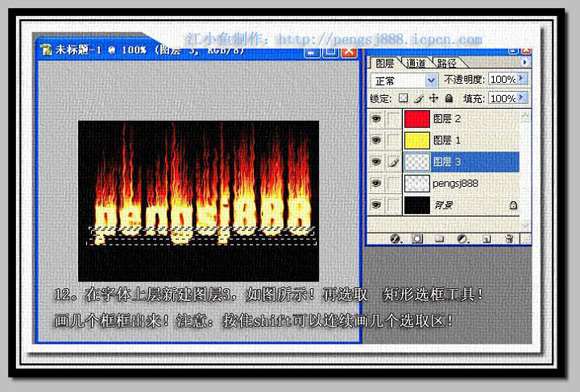This screenshot has width=580, height=392.
Task: Click the new adjustment layer icon
Action: [462, 239]
